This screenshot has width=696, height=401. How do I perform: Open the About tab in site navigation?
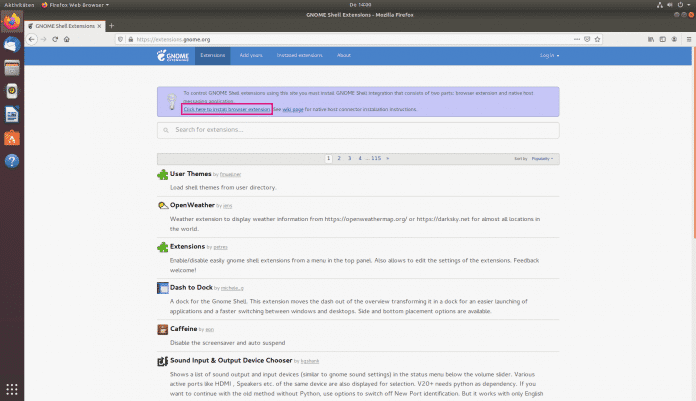[x=344, y=56]
